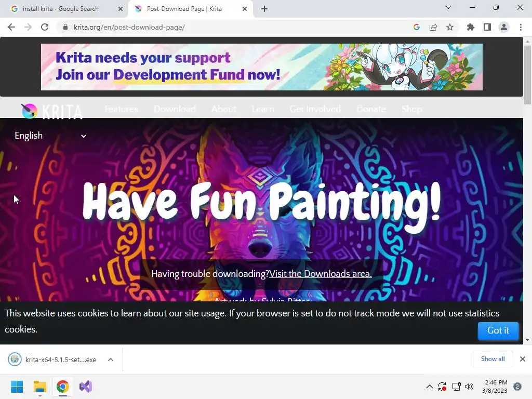
Task: Bookmark this page with star
Action: point(450,27)
